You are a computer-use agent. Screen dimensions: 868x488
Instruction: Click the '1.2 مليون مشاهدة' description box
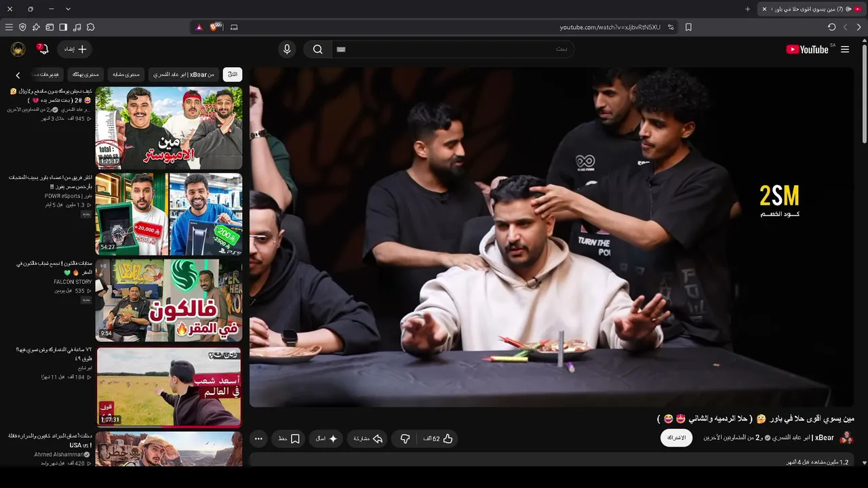[x=552, y=462]
